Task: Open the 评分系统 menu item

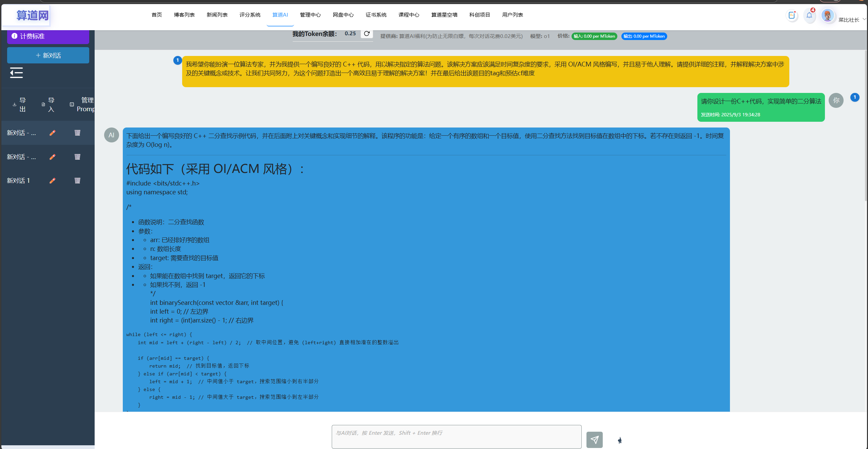Action: point(250,15)
